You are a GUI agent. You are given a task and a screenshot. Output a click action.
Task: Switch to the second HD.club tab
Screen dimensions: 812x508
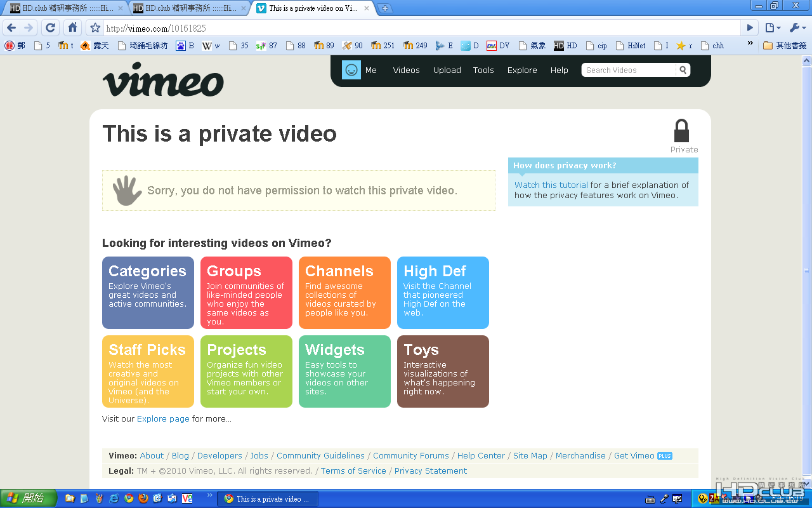point(188,8)
